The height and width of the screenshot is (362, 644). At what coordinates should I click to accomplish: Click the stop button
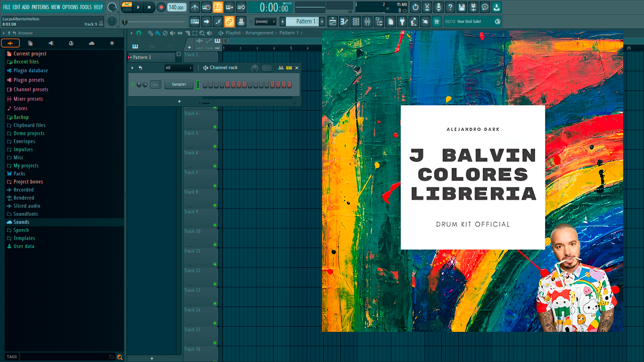point(149,7)
